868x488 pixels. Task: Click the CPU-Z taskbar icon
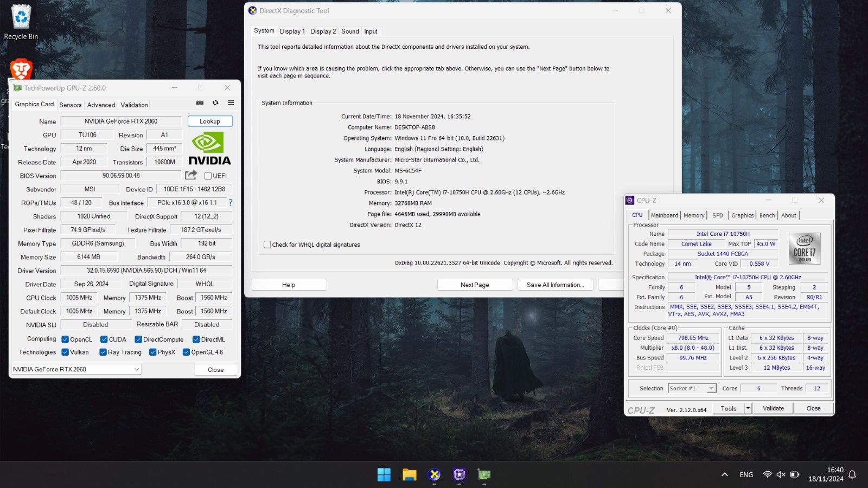point(459,474)
